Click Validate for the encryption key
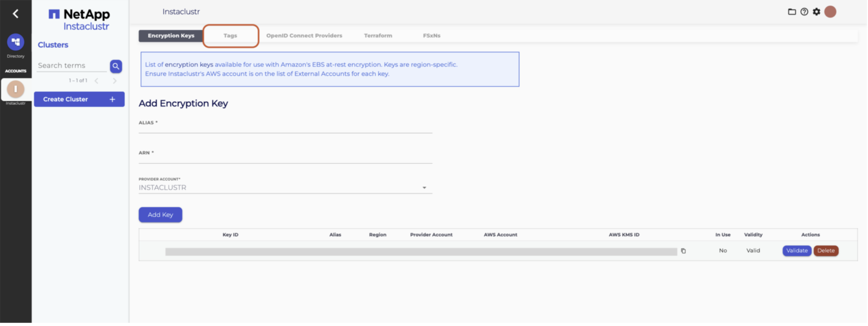This screenshot has width=868, height=326. (x=796, y=251)
